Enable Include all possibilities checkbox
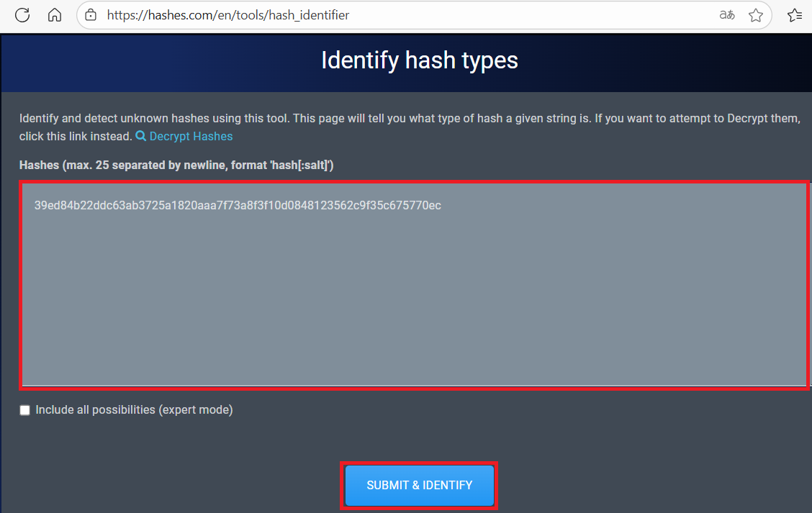 click(x=25, y=410)
